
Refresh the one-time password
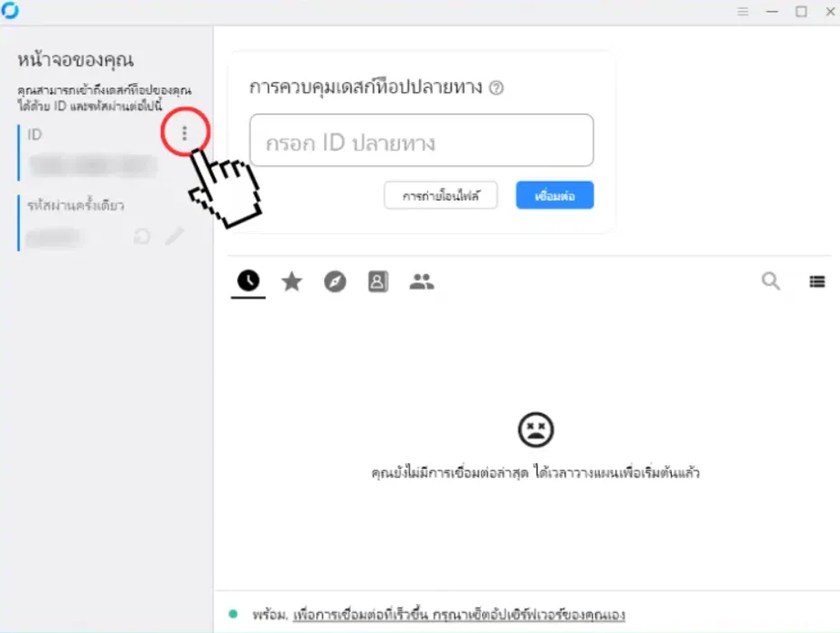point(142,237)
